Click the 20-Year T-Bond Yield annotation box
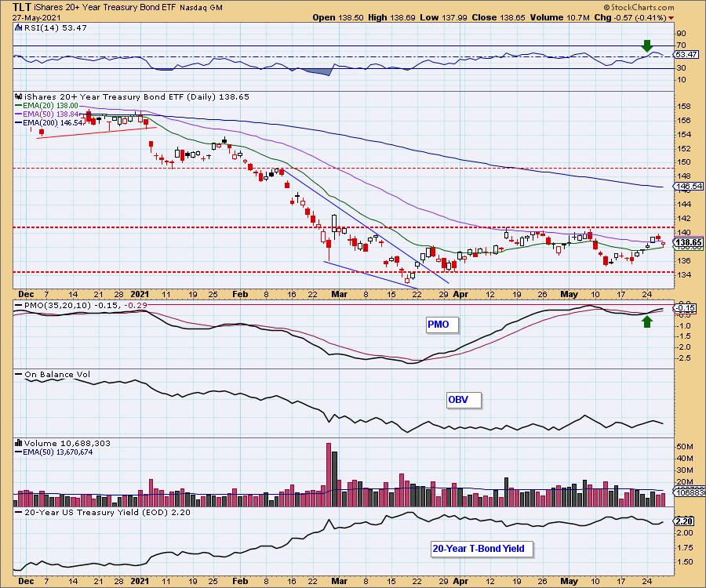706x588 pixels. [x=482, y=549]
